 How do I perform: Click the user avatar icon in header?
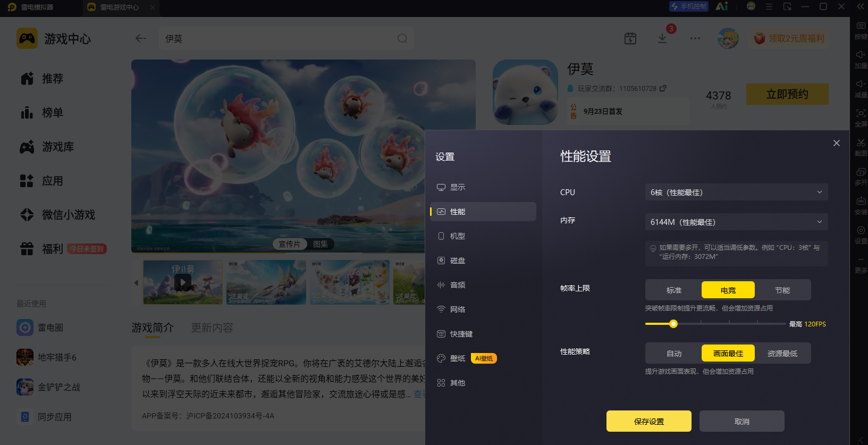pos(728,38)
